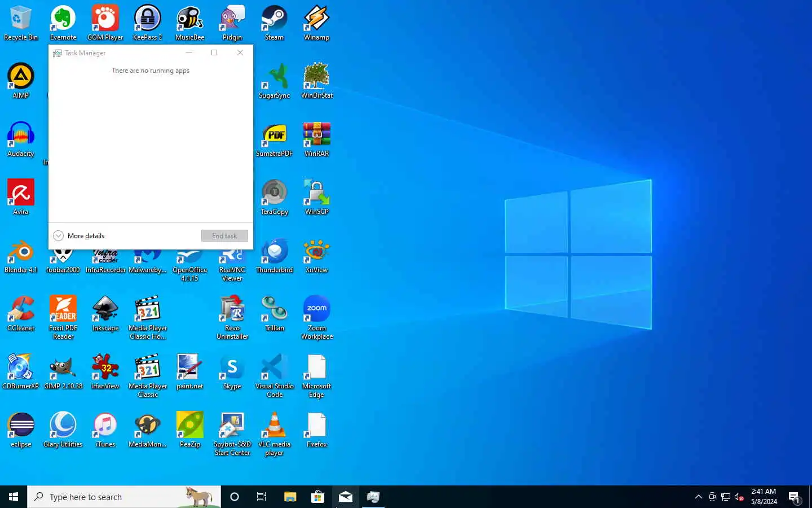Select the Skype desktop icon

tap(232, 371)
